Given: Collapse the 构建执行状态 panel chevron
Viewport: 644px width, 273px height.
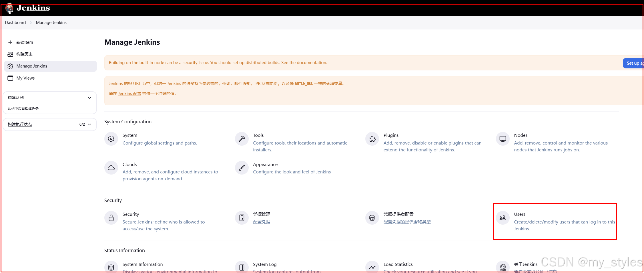Looking at the screenshot, I should [x=89, y=124].
